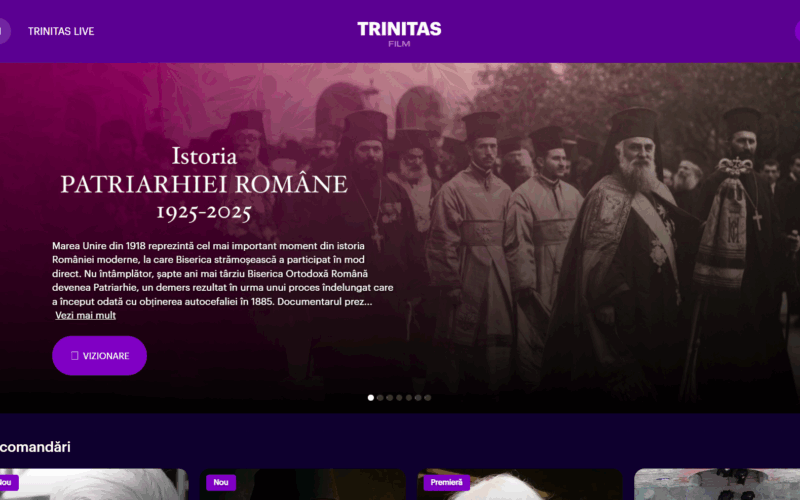Image resolution: width=800 pixels, height=500 pixels.
Task: Select the second carousel dot indicator
Action: pos(380,398)
